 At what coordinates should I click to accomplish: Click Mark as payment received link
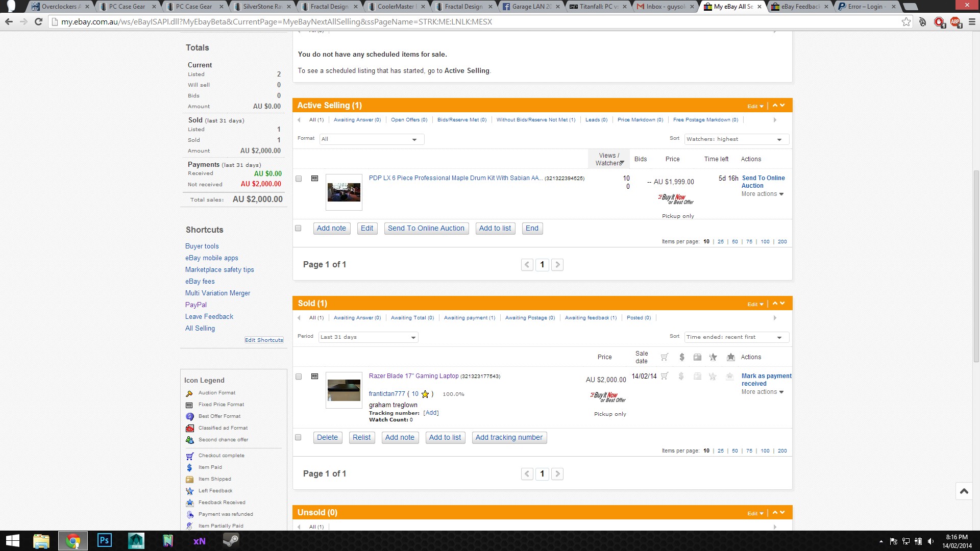pos(766,380)
